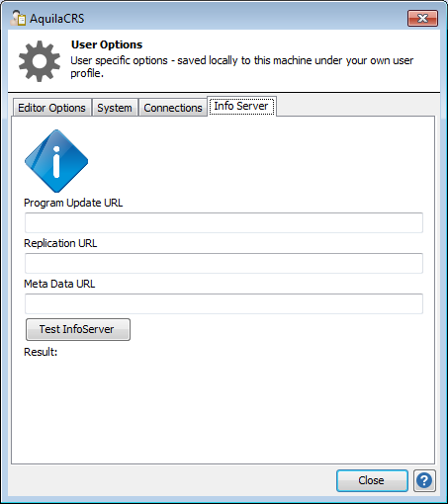Click the blue info diamond icon
This screenshot has width=448, height=504.
click(x=56, y=161)
